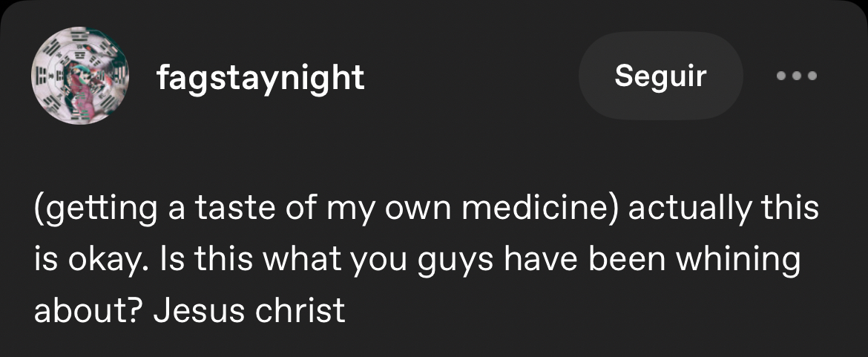Open the three-dot more options menu

[x=796, y=76]
